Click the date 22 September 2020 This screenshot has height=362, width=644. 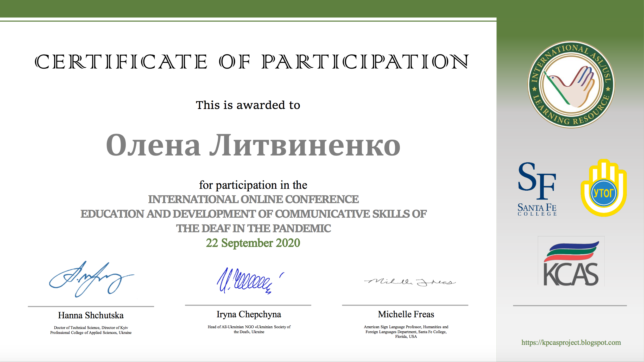pyautogui.click(x=253, y=243)
